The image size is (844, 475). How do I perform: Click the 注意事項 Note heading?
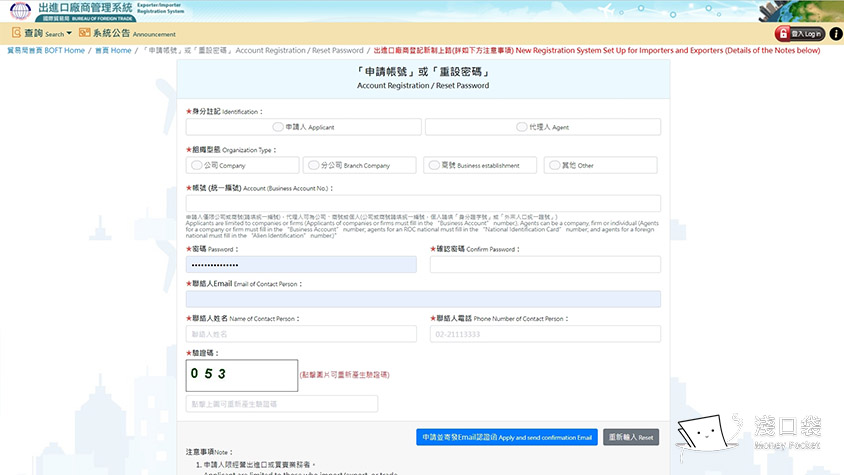[210, 452]
